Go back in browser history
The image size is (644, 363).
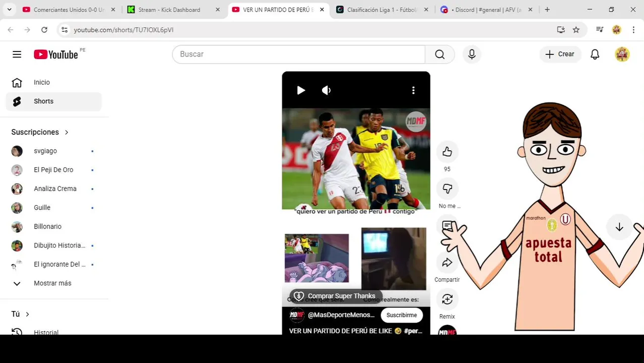tap(11, 30)
